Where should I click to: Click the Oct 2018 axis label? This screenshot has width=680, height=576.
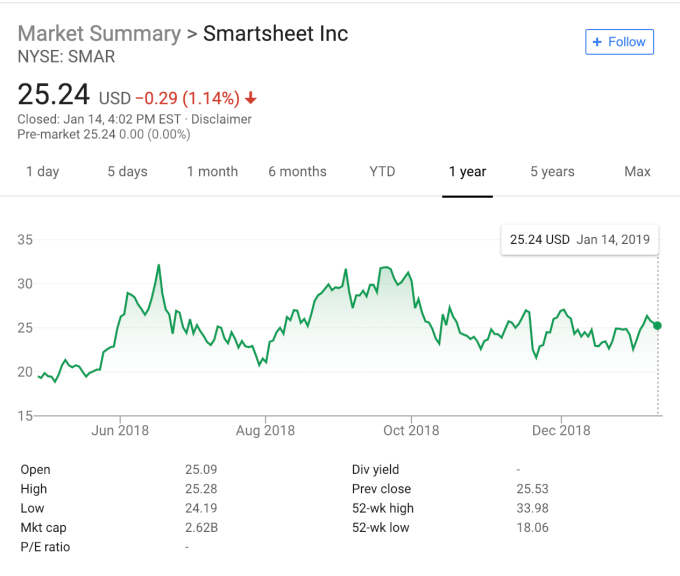click(411, 431)
